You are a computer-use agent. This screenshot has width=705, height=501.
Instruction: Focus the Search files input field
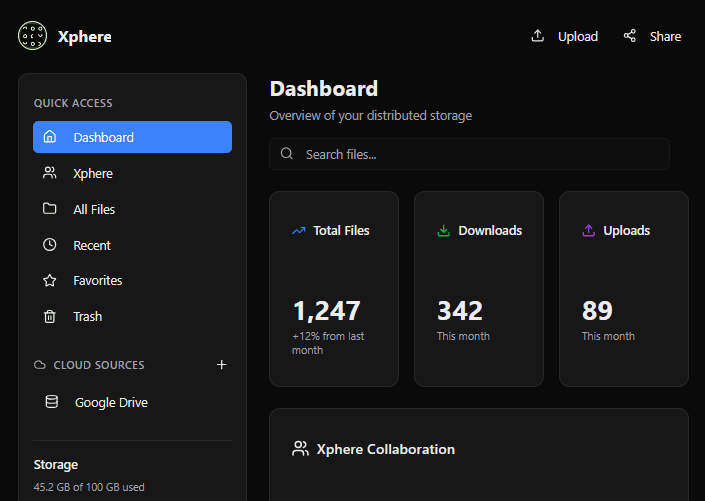(469, 154)
